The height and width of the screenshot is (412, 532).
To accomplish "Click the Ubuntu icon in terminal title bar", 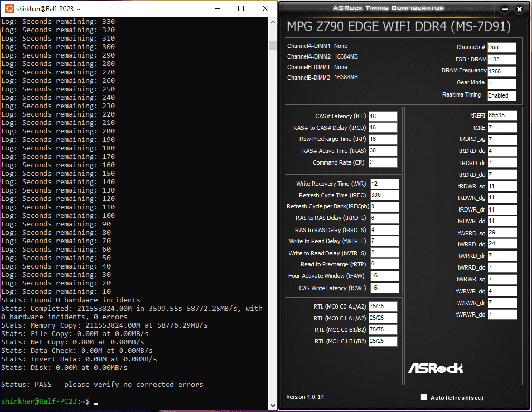I will pyautogui.click(x=9, y=8).
